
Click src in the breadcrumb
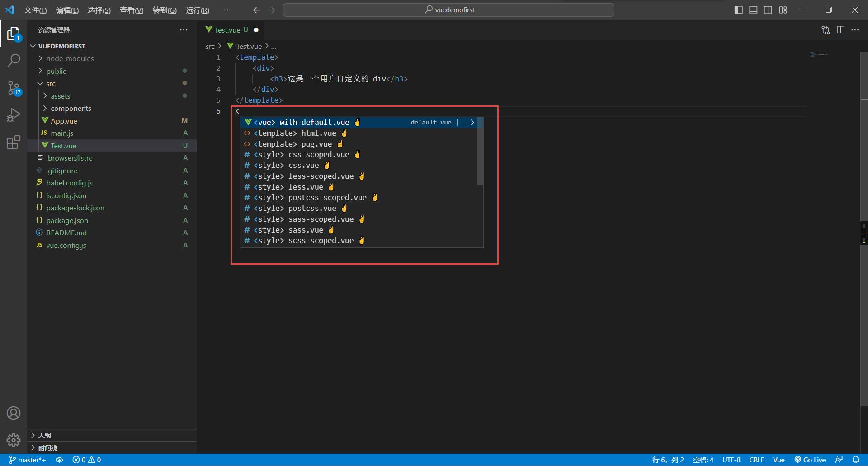[x=210, y=46]
